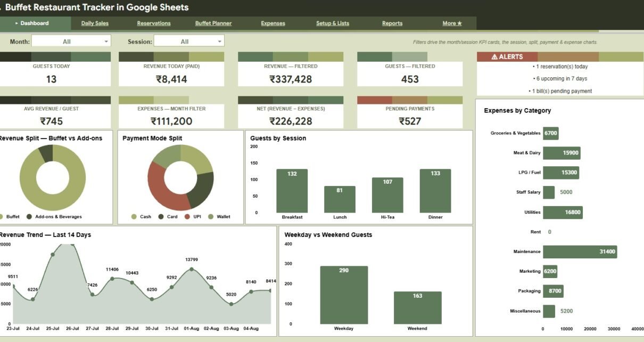Click the warning triangle icon in Alerts
This screenshot has height=342, width=644.
(x=494, y=56)
